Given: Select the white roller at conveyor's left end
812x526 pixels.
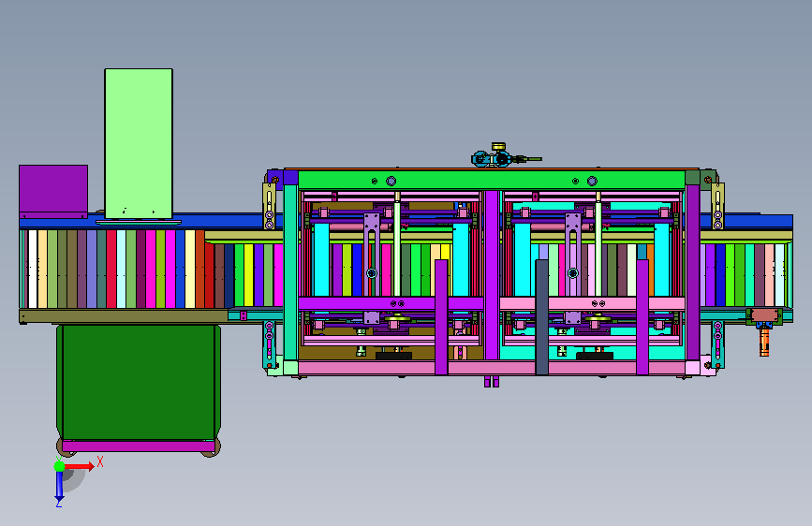Looking at the screenshot, I should pos(33,270).
